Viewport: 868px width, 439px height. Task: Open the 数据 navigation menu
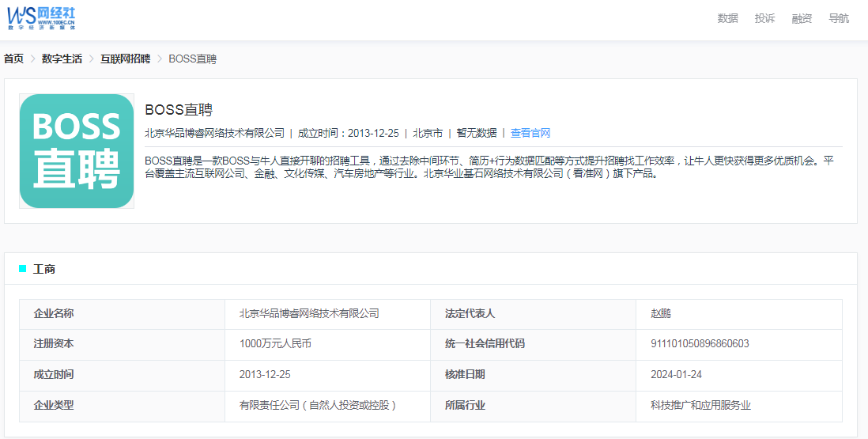[x=727, y=18]
